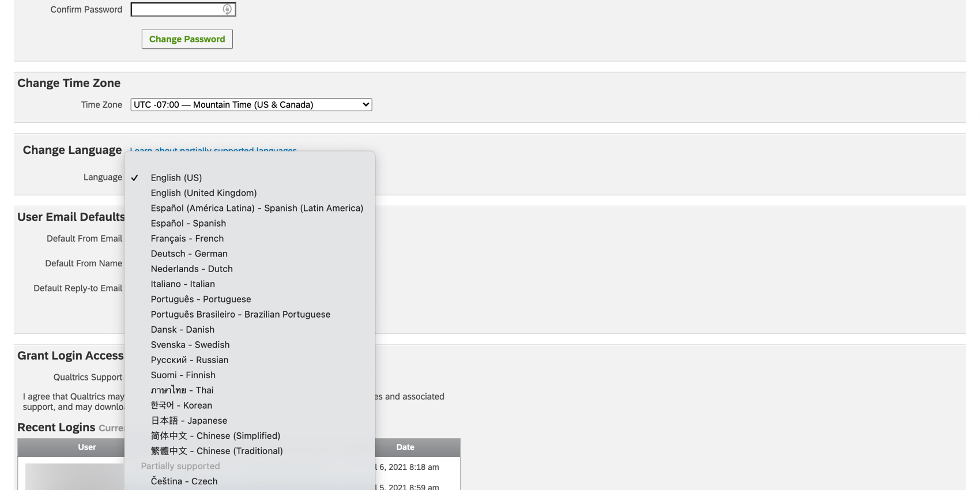The width and height of the screenshot is (980, 490).
Task: Select Français - French language
Action: coord(187,238)
